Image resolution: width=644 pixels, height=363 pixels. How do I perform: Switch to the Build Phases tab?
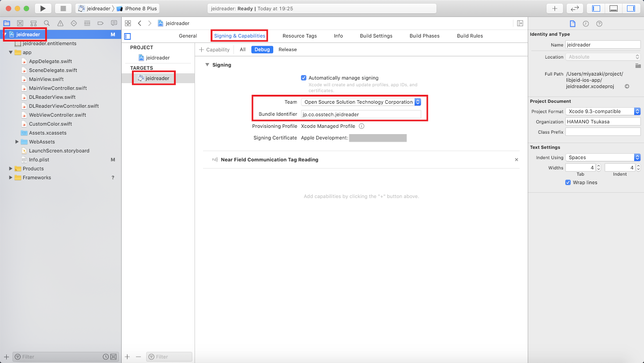pos(424,36)
